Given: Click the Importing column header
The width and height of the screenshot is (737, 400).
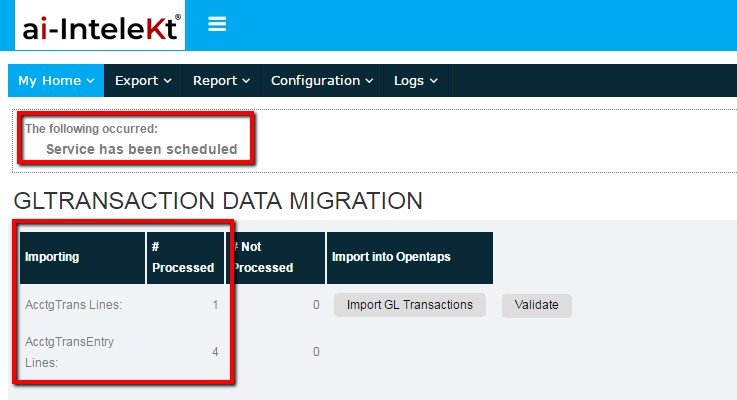Looking at the screenshot, I should (82, 258).
